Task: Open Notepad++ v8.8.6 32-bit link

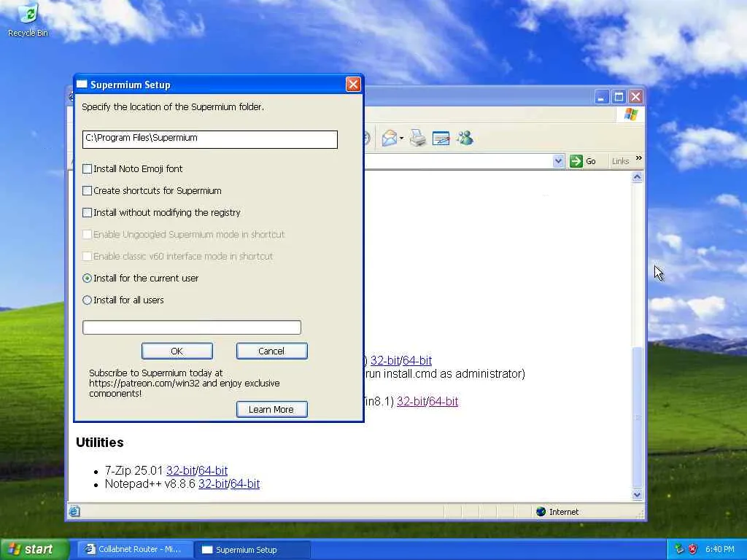Action: coord(213,484)
